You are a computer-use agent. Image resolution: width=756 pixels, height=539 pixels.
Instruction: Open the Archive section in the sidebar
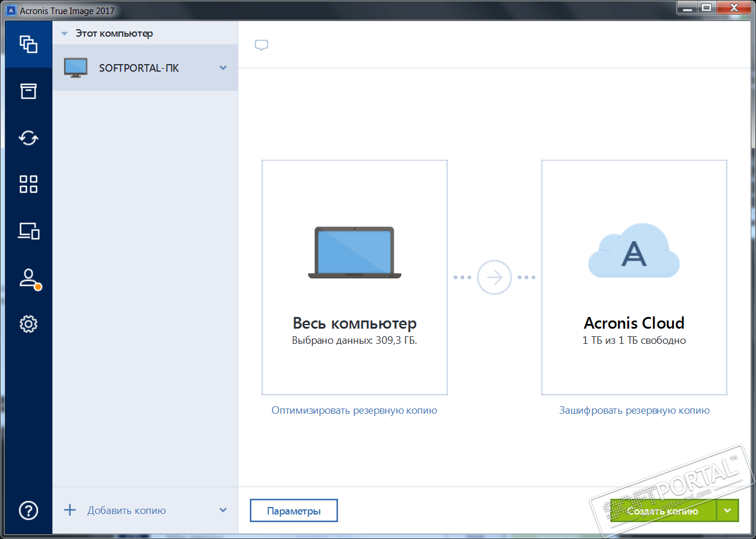pyautogui.click(x=28, y=91)
